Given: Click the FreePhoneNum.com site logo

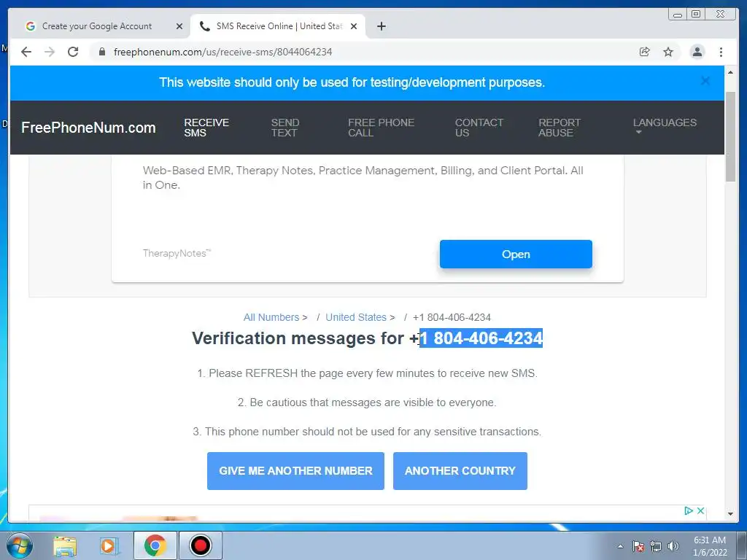Looking at the screenshot, I should pyautogui.click(x=88, y=128).
